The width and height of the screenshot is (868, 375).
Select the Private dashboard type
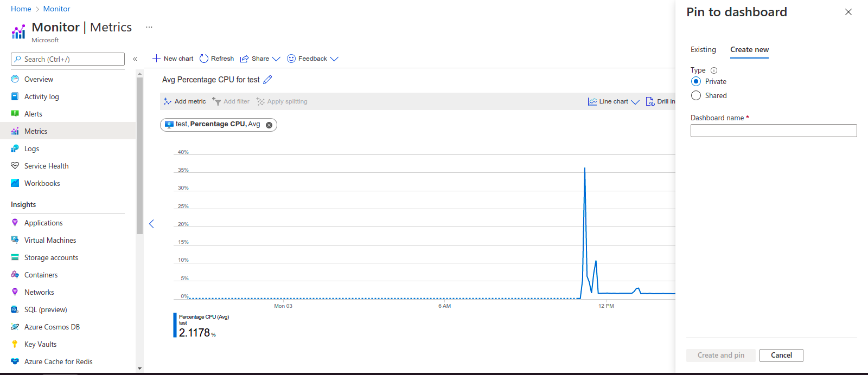pyautogui.click(x=696, y=81)
